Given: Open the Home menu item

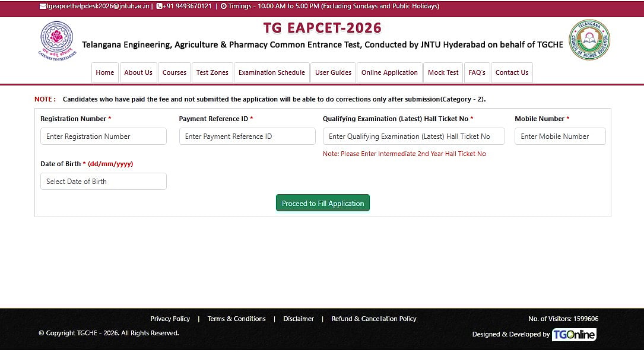Looking at the screenshot, I should tap(105, 72).
